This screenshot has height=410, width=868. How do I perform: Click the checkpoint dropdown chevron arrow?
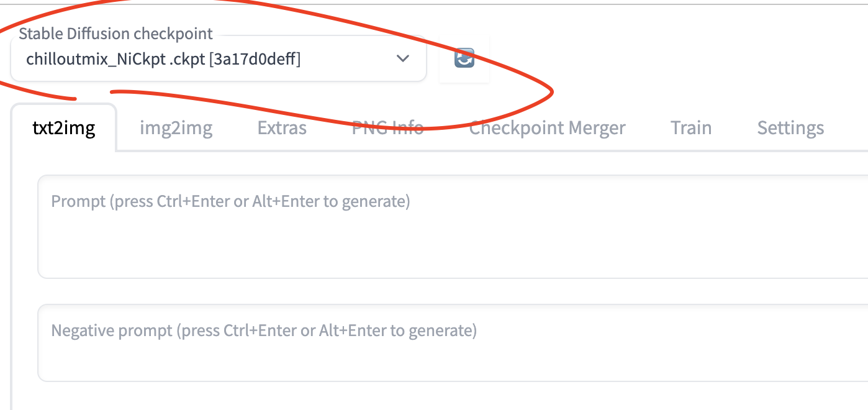pyautogui.click(x=402, y=59)
